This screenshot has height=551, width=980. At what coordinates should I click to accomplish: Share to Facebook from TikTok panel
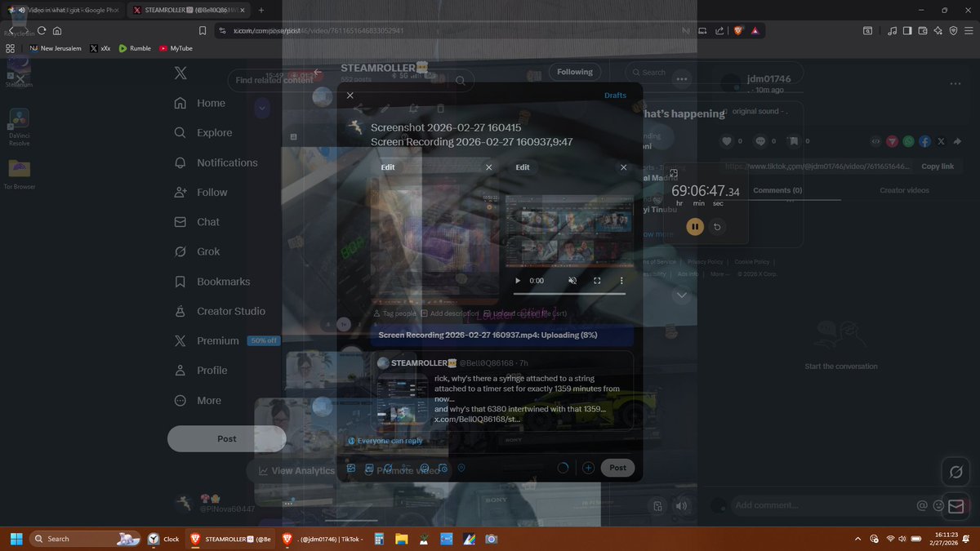click(x=924, y=141)
